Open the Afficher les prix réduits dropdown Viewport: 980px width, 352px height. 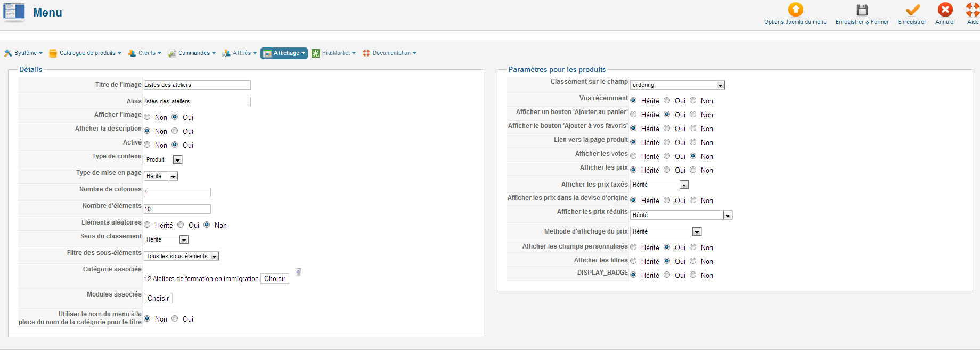point(682,215)
